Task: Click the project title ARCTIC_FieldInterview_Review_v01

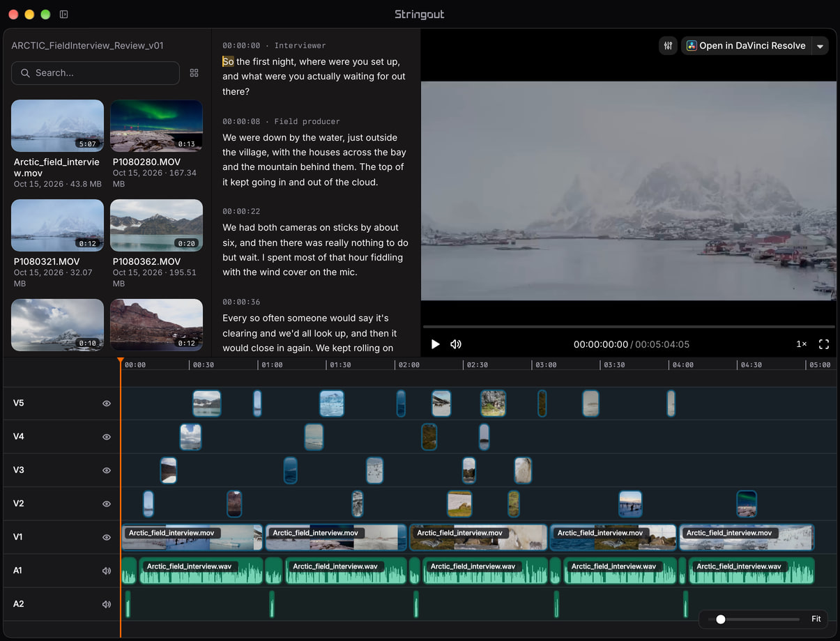Action: coord(87,45)
